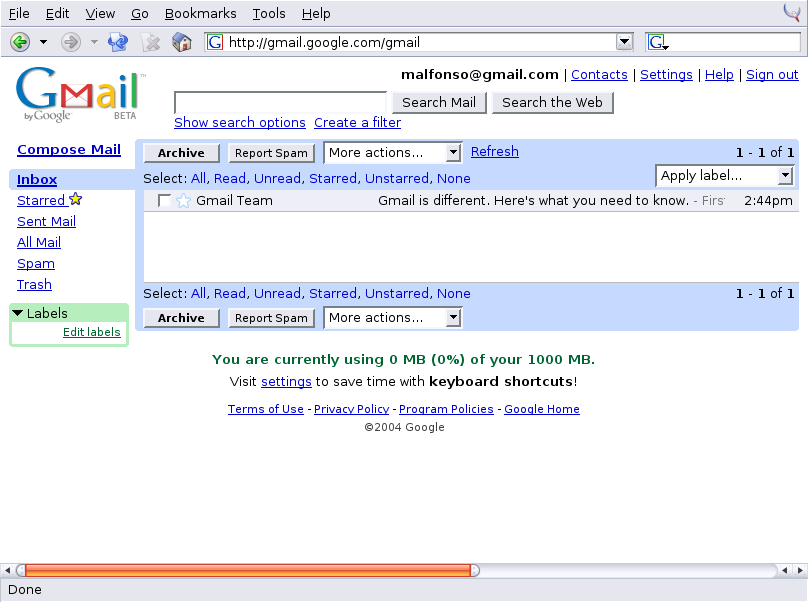The height and width of the screenshot is (602, 808).
Task: Open the All Mail link
Action: pos(39,242)
